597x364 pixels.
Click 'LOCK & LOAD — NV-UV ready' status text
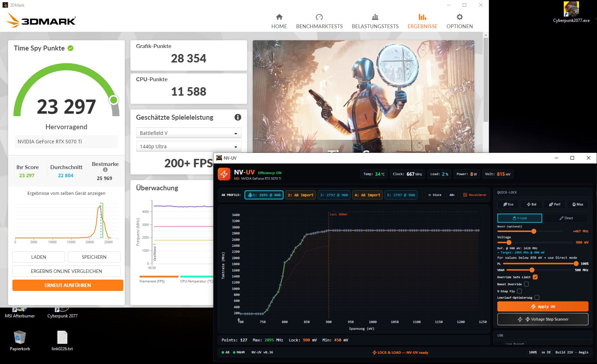coord(400,353)
